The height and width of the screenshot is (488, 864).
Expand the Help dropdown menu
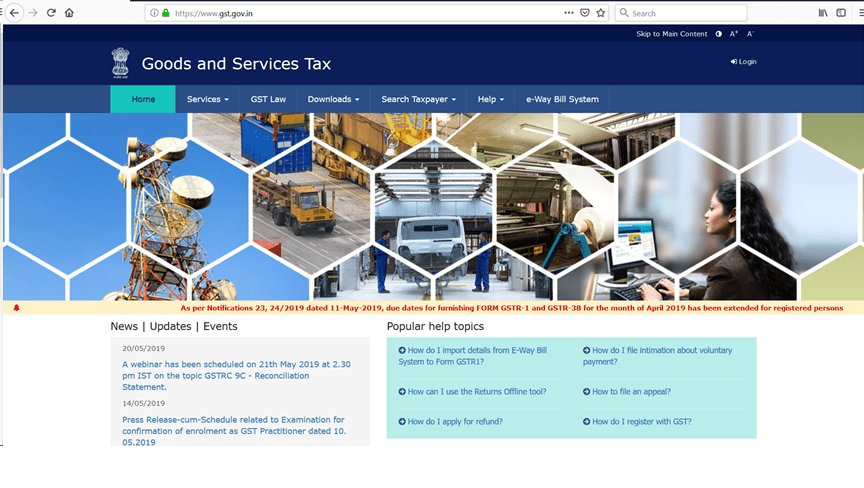[490, 99]
